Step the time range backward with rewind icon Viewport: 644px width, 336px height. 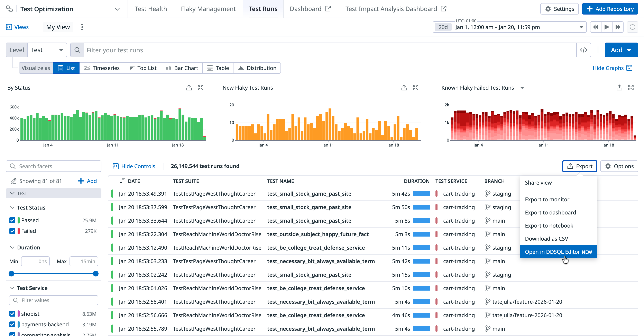[596, 27]
